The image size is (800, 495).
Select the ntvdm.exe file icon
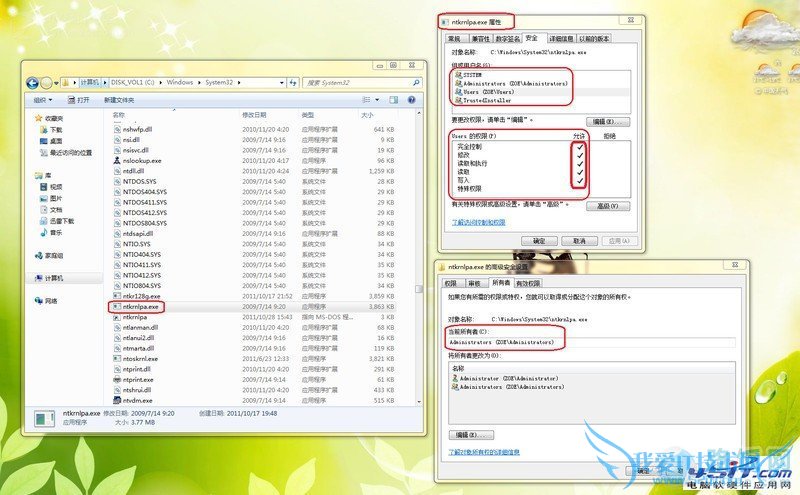(x=117, y=401)
